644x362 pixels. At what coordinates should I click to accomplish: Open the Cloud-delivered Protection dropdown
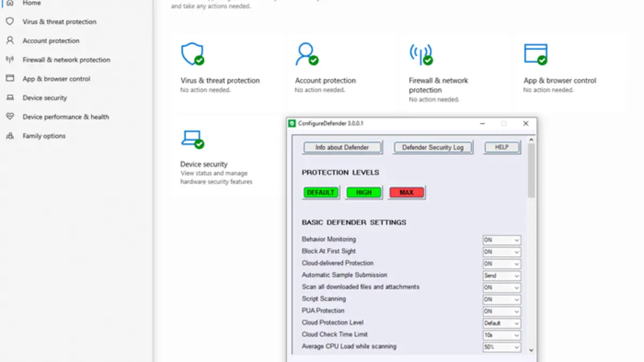(502, 264)
